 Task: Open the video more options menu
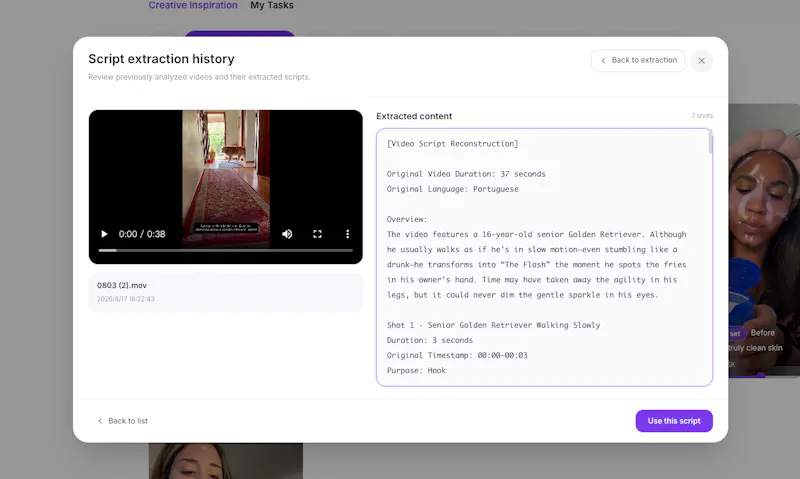(x=347, y=234)
